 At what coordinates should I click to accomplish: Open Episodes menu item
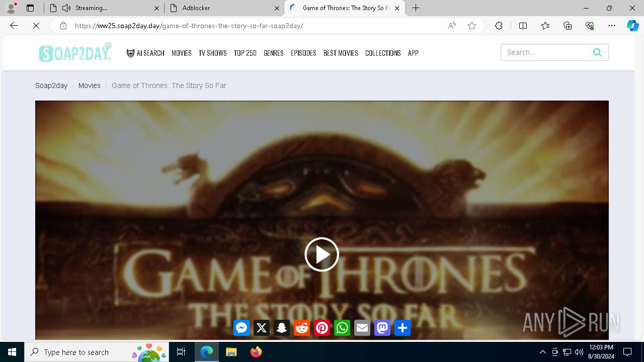click(x=303, y=53)
